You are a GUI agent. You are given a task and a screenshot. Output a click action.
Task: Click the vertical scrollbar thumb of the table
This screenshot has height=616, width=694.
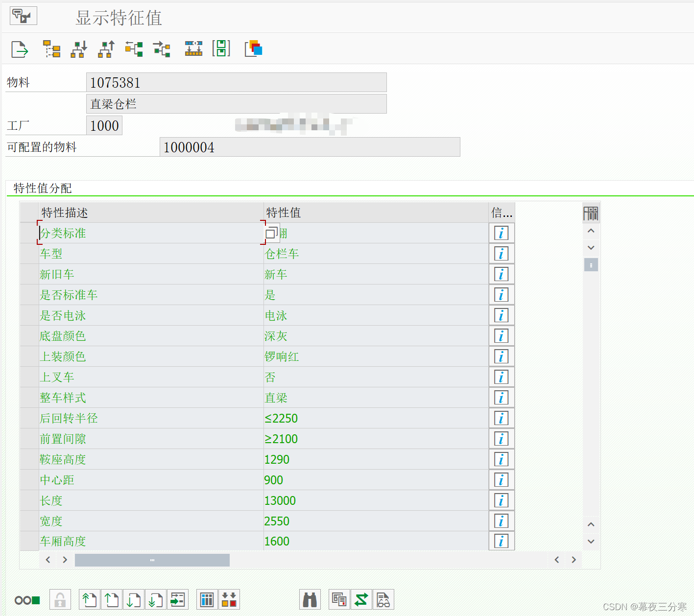coord(591,265)
